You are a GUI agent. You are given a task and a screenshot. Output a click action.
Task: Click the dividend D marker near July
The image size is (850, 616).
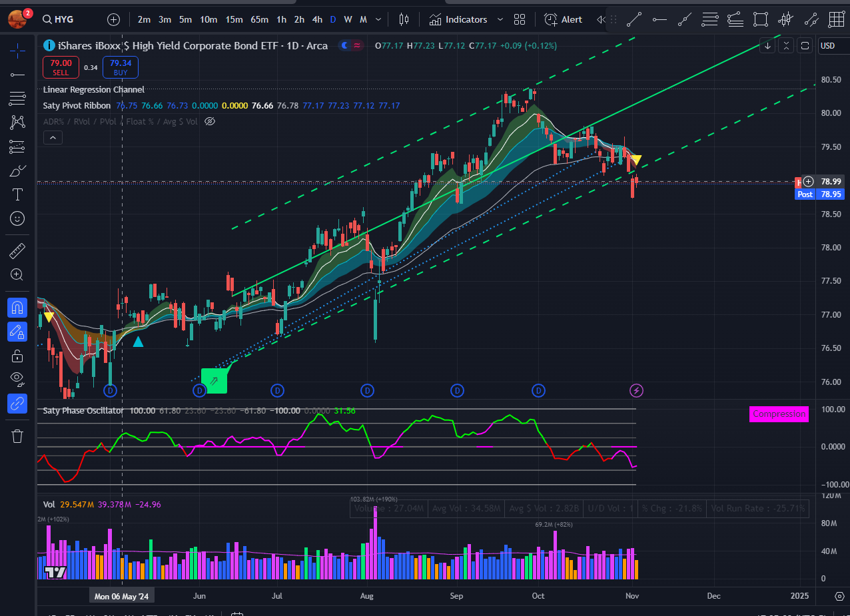click(x=277, y=390)
